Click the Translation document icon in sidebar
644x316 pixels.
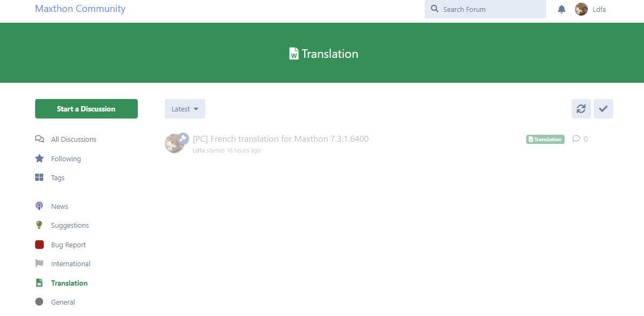(39, 282)
